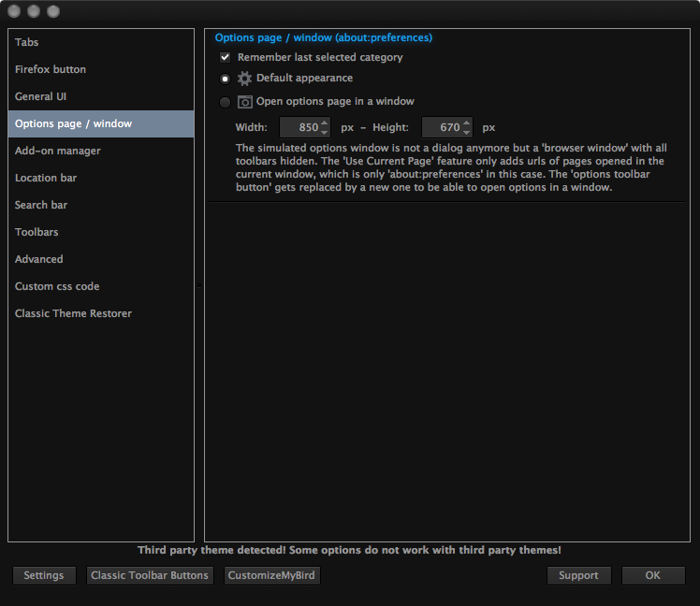700x606 pixels.
Task: Select Open options page in a window radio
Action: tap(225, 102)
